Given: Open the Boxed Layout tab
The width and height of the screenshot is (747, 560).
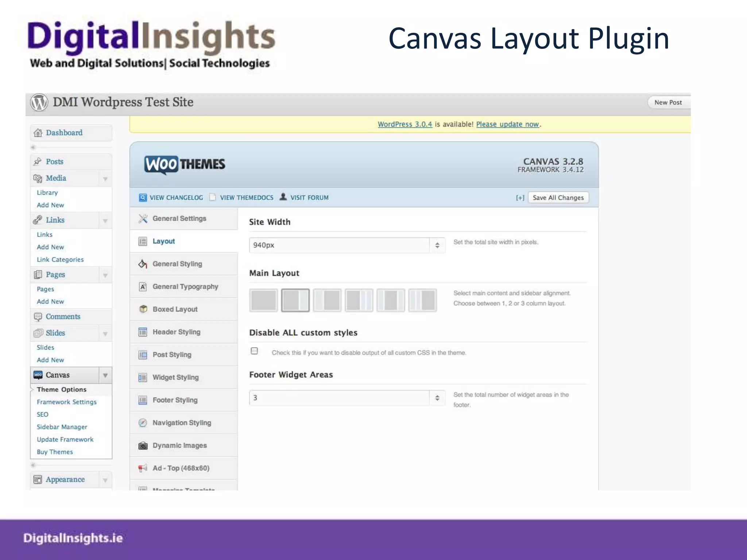Looking at the screenshot, I should tap(175, 310).
